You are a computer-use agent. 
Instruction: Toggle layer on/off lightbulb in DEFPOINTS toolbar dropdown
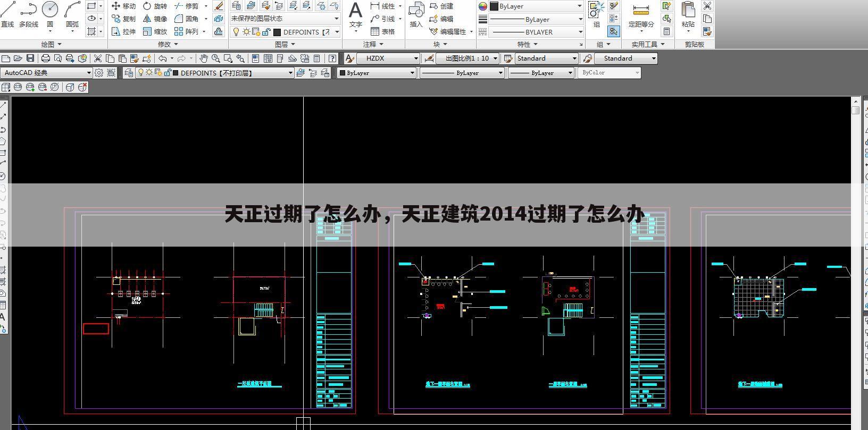(141, 73)
